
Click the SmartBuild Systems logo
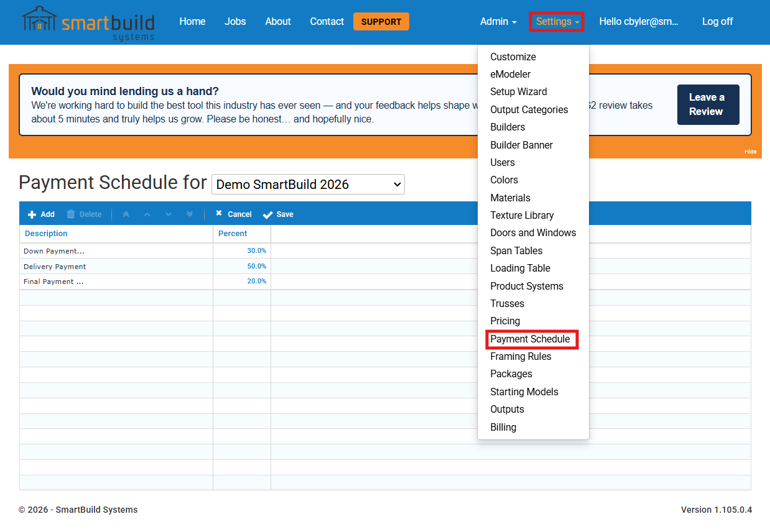coord(88,23)
